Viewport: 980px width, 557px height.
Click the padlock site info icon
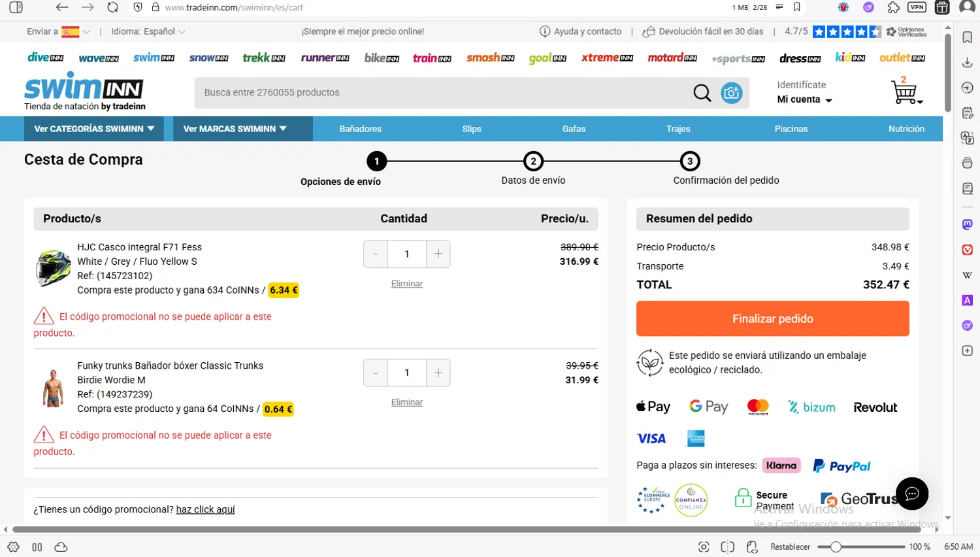click(x=155, y=7)
